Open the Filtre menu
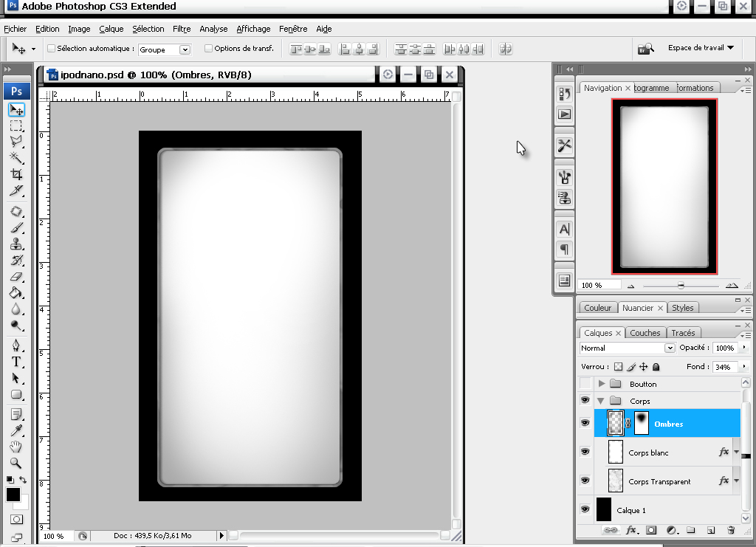 [182, 29]
